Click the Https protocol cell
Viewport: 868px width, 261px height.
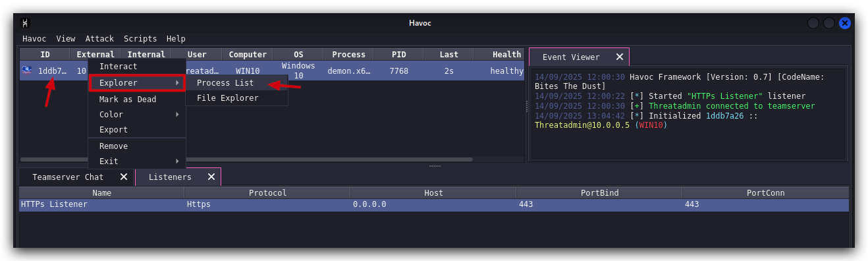267,205
